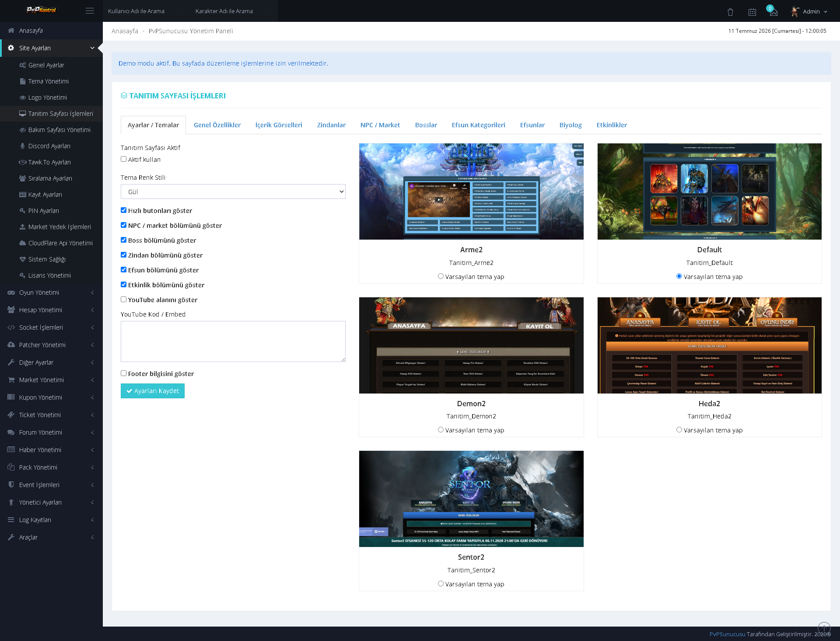This screenshot has height=641, width=840.
Task: Click the Socket İşlemleri code icon
Action: click(11, 327)
